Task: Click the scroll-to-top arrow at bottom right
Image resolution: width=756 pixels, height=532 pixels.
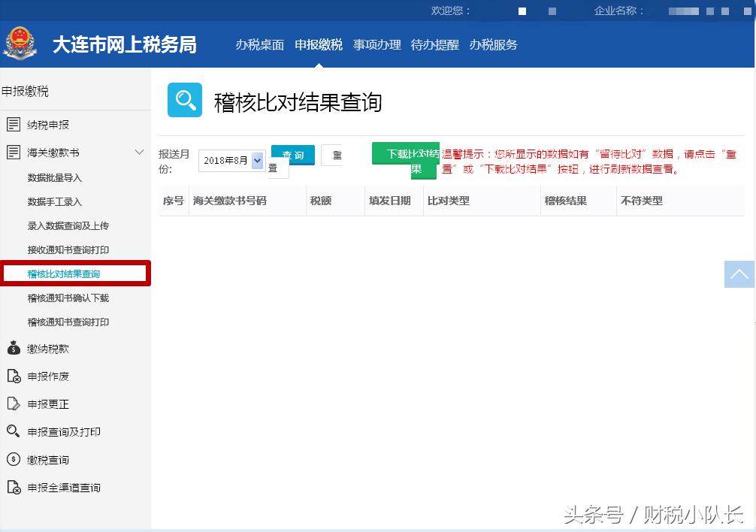Action: [x=739, y=274]
